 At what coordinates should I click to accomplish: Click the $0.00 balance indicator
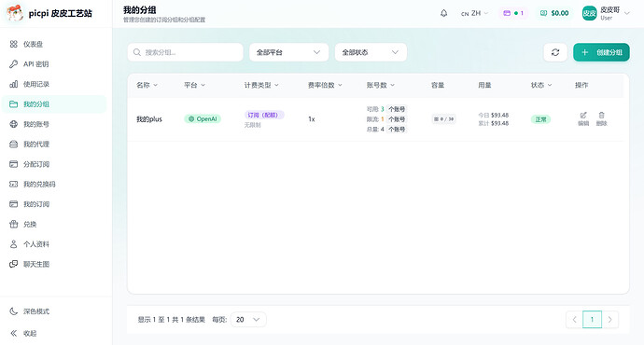point(554,13)
